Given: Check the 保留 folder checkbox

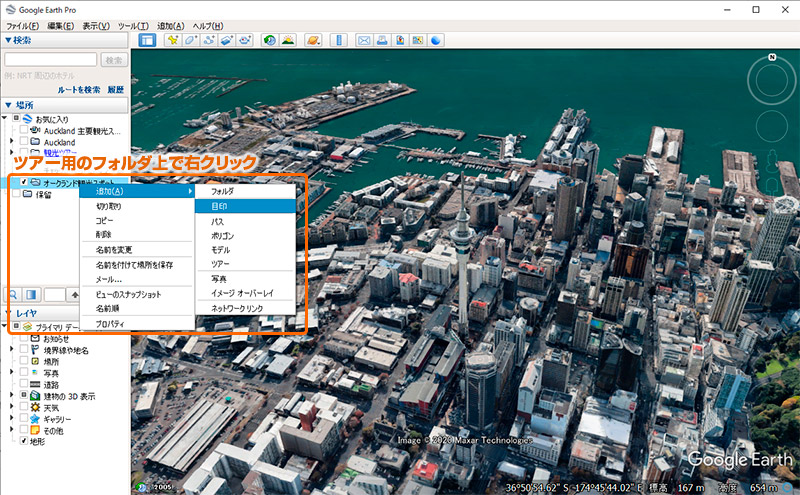Looking at the screenshot, I should 16,194.
